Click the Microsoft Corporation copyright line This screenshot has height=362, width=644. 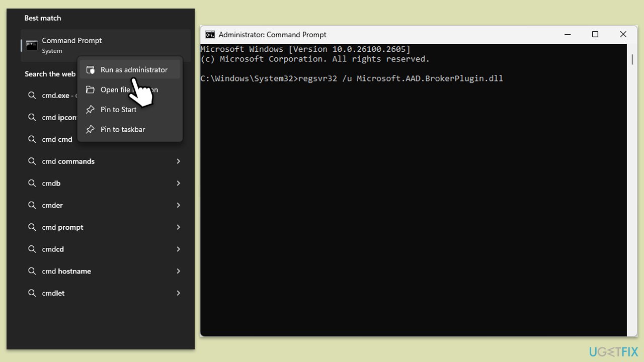coord(315,59)
